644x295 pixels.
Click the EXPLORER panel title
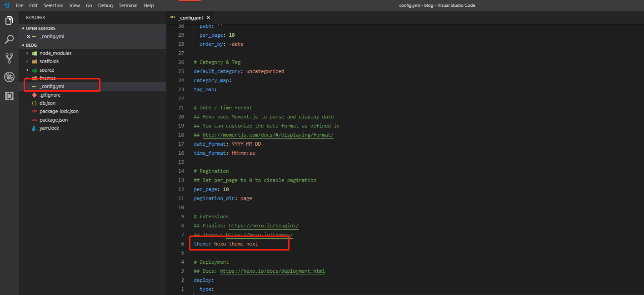[35, 18]
